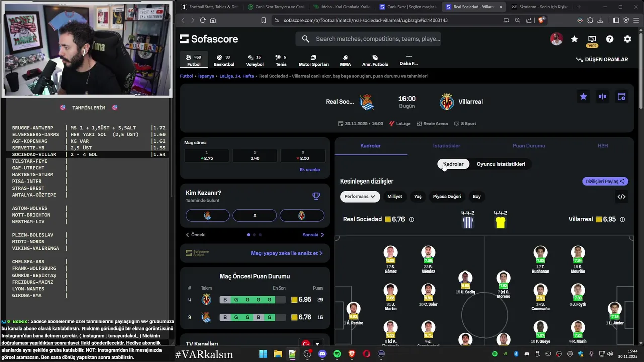This screenshot has height=362, width=644.
Task: Open Sofascore settings gear
Action: click(627, 39)
